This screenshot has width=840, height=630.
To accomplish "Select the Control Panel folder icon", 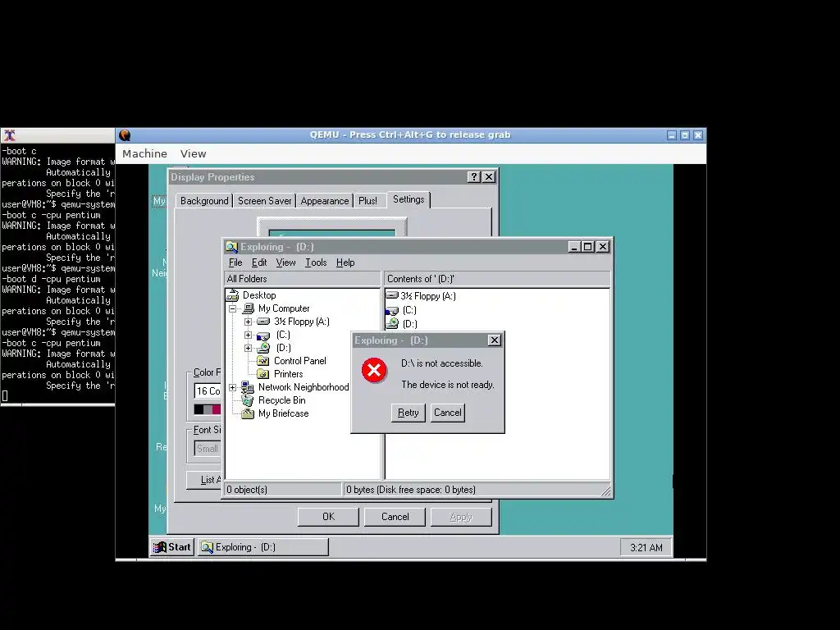I will (263, 361).
